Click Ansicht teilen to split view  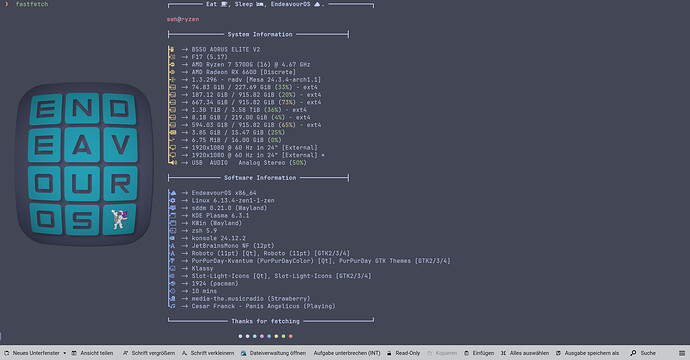click(x=92, y=353)
